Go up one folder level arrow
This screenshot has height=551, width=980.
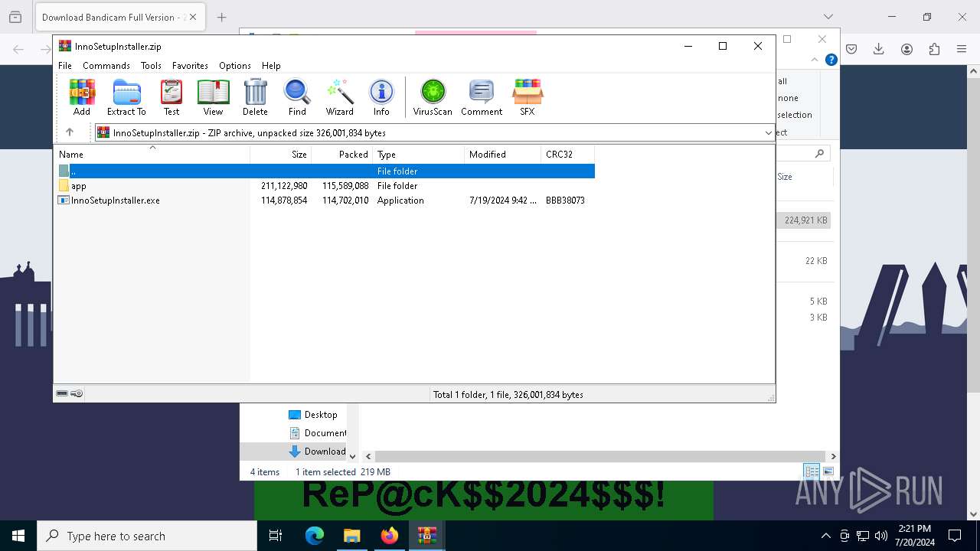pos(70,132)
